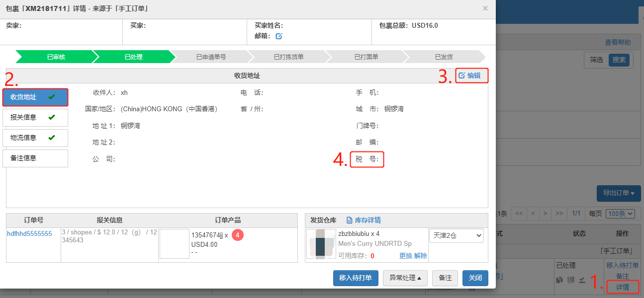
Task: Click the 已审核 progress step
Action: click(x=56, y=57)
